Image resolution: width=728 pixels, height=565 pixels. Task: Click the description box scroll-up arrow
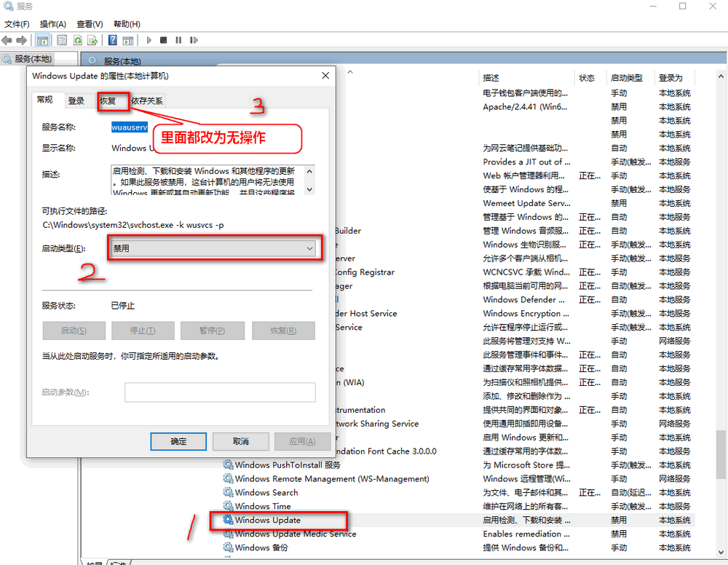tap(309, 172)
